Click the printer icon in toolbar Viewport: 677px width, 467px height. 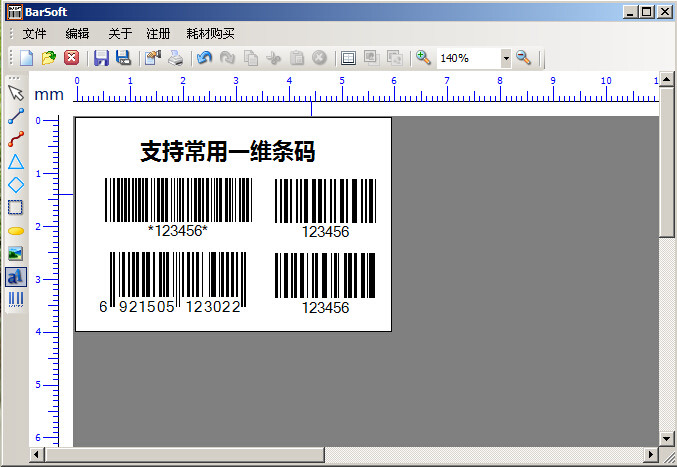tap(175, 58)
